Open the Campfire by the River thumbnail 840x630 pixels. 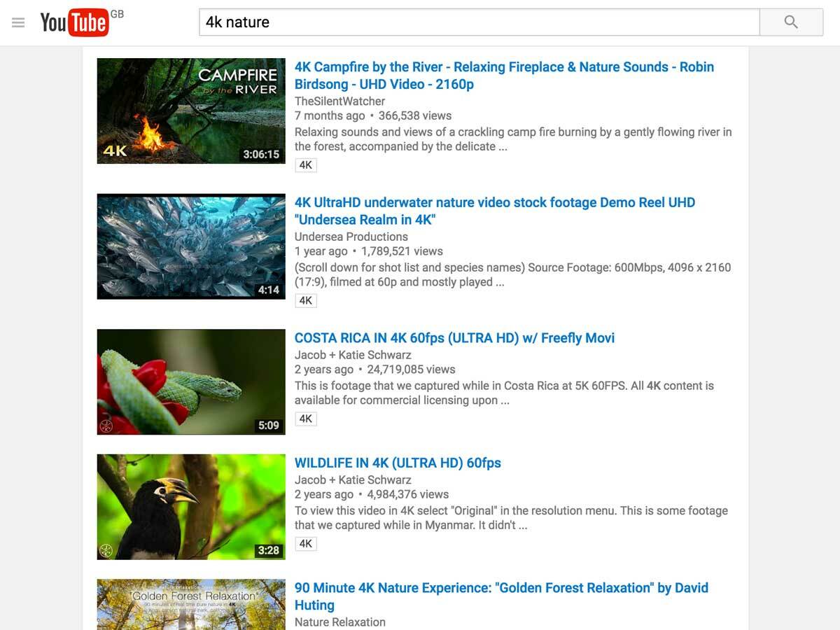[191, 111]
